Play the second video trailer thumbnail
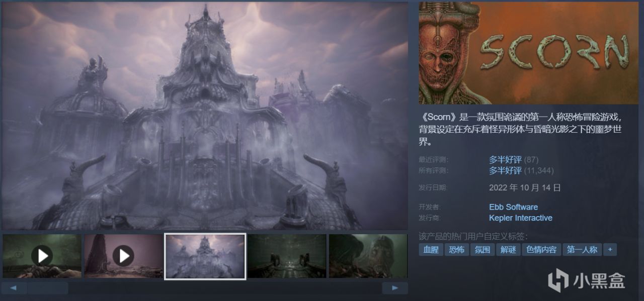 [x=123, y=256]
